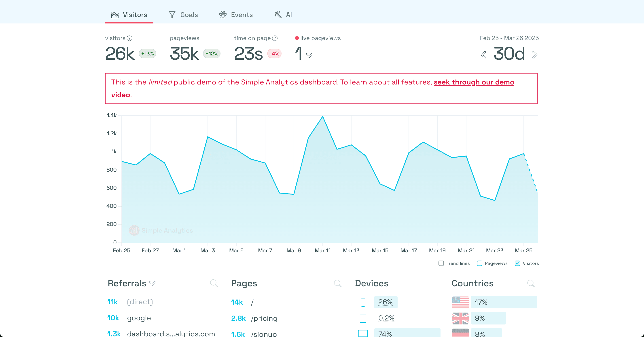Enable the Trend lines checkbox

point(441,263)
